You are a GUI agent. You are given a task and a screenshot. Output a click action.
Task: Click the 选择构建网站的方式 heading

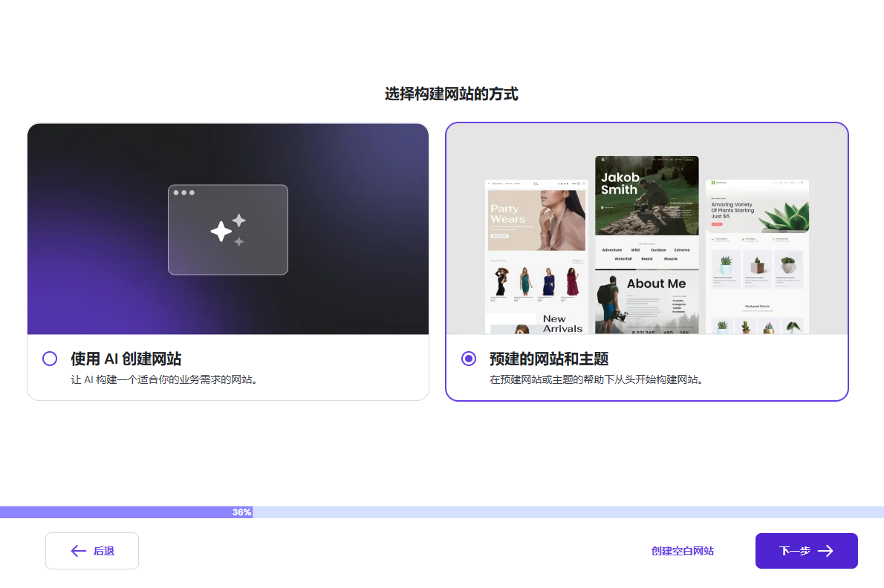[451, 94]
